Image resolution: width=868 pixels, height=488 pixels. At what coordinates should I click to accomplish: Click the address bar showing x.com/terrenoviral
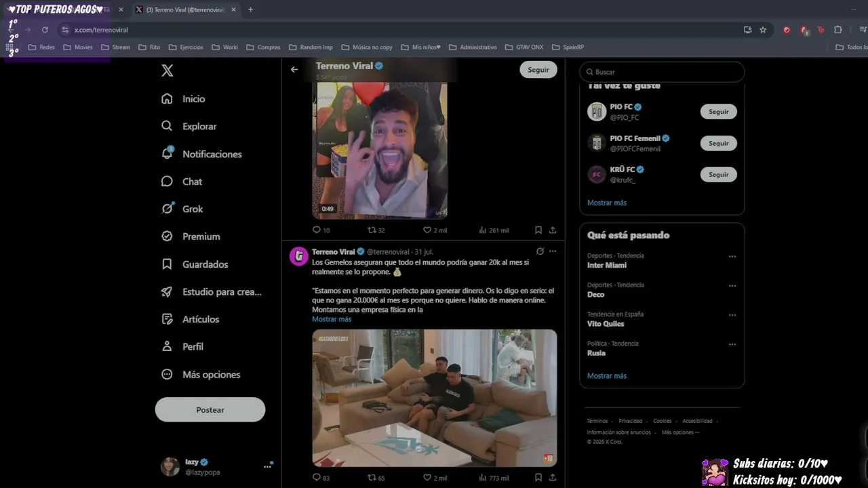[x=400, y=30]
